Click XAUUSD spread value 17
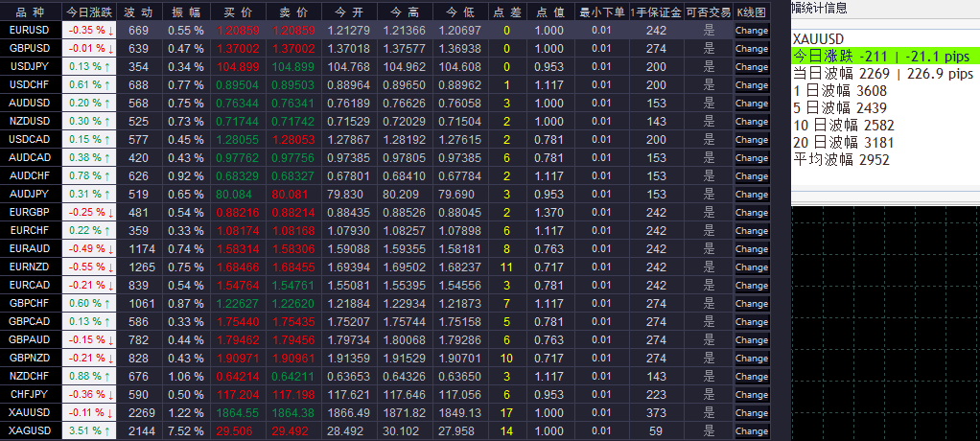 click(x=506, y=413)
